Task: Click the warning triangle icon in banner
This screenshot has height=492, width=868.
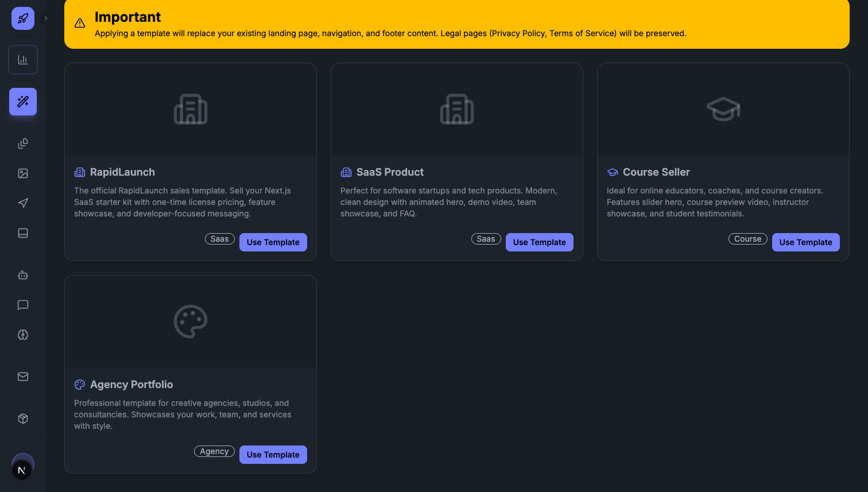Action: coord(80,23)
